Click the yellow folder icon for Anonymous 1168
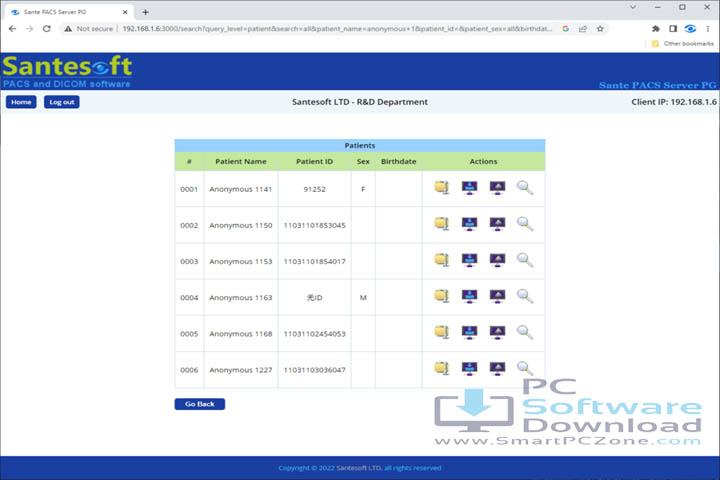 pos(442,332)
